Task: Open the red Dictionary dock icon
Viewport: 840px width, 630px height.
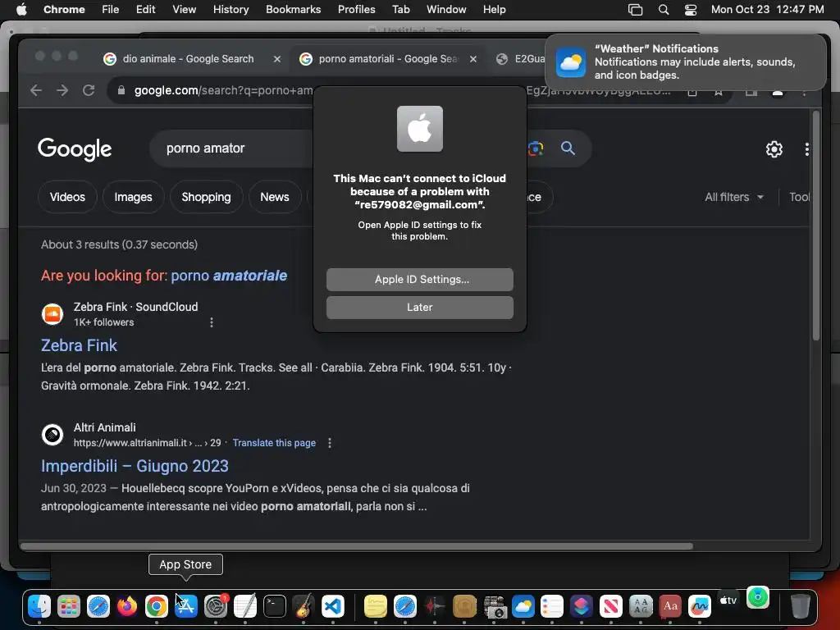Action: pyautogui.click(x=670, y=606)
